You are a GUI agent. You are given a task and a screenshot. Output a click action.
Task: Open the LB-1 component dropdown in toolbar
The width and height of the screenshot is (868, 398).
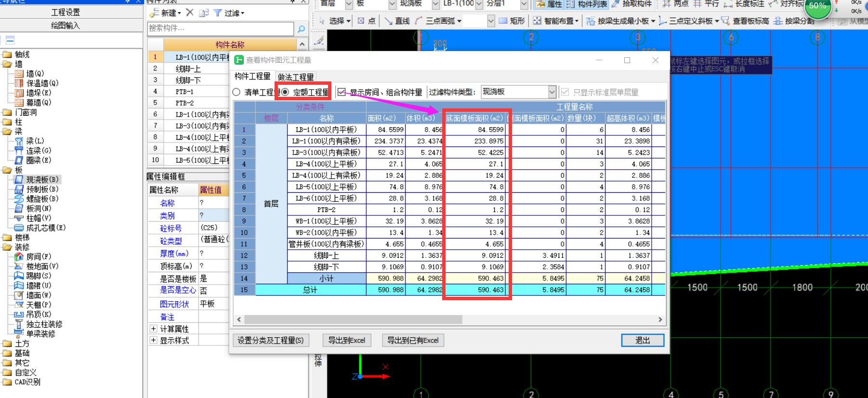point(479,4)
